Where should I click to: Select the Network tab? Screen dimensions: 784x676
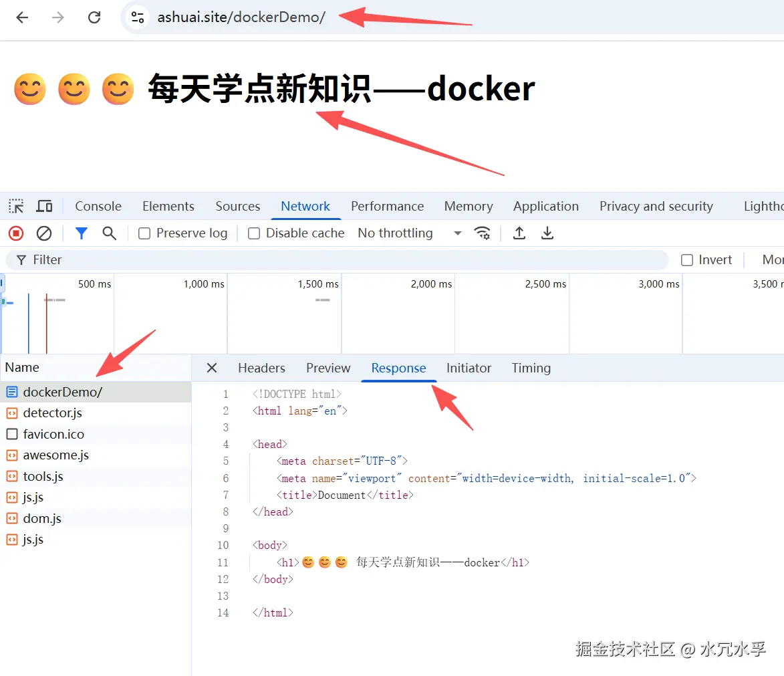305,206
